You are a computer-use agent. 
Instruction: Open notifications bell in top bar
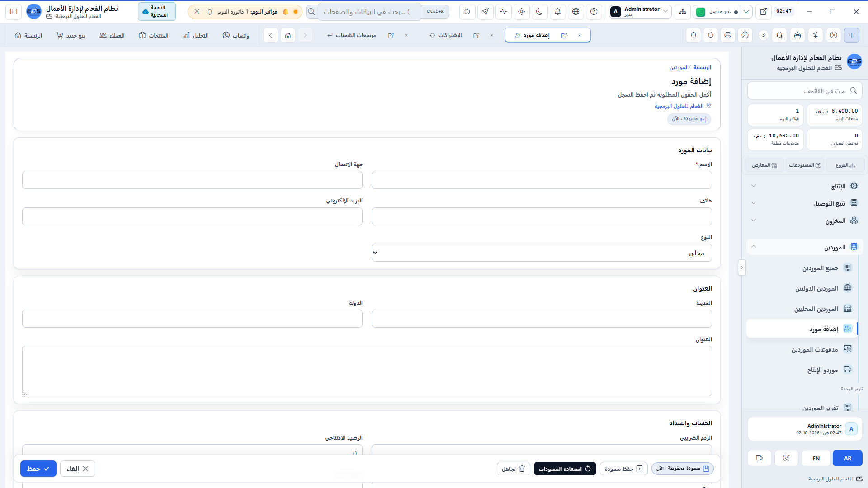tap(557, 12)
